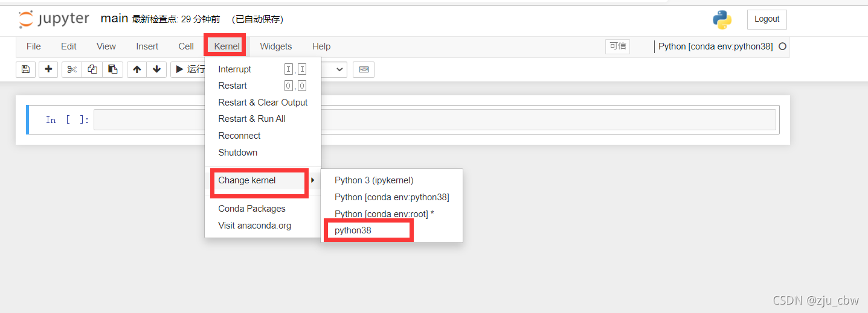868x313 pixels.
Task: Switch kernel to Python [conda env:python38]
Action: [391, 197]
